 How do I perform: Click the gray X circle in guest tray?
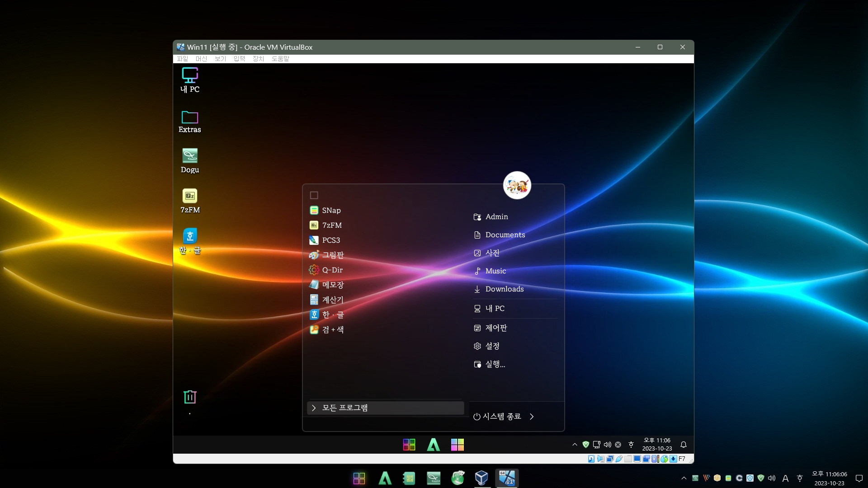point(618,445)
